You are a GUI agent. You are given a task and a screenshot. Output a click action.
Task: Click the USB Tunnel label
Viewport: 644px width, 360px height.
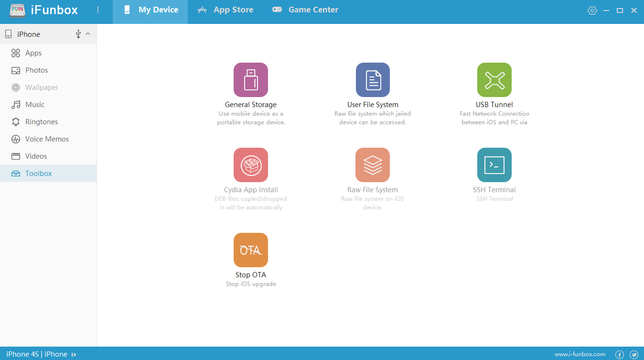494,105
